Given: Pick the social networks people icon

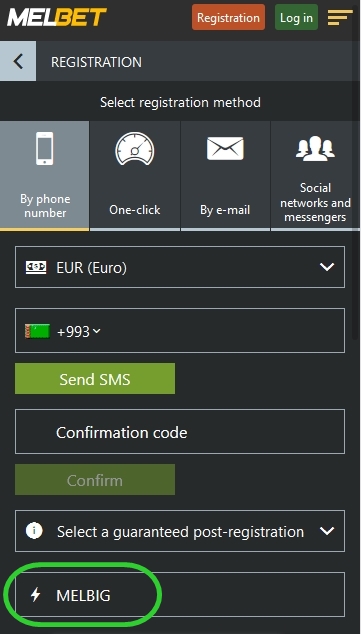Looking at the screenshot, I should coord(315,148).
